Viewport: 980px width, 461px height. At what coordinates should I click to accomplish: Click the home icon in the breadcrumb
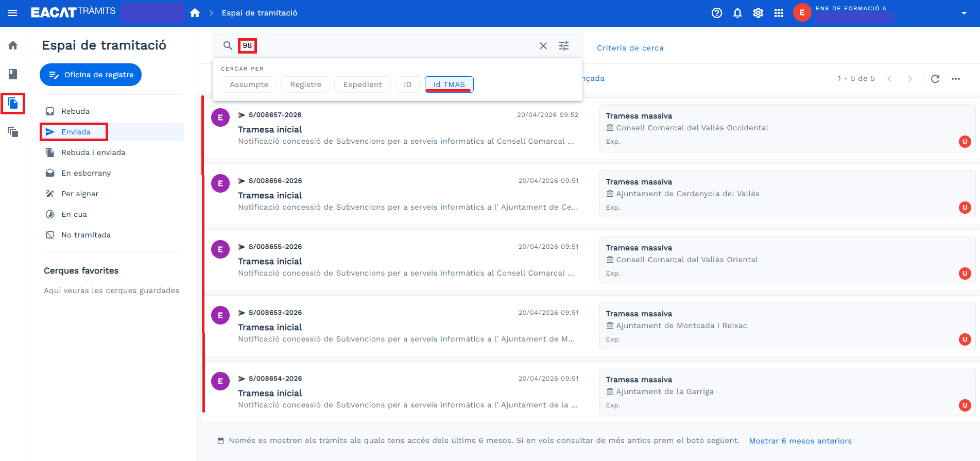coord(195,13)
